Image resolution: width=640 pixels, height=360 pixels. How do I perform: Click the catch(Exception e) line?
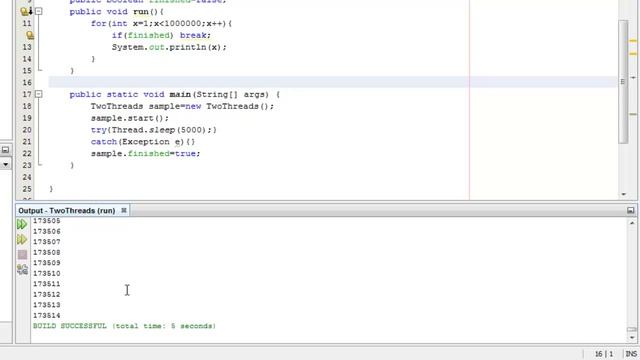pyautogui.click(x=143, y=142)
